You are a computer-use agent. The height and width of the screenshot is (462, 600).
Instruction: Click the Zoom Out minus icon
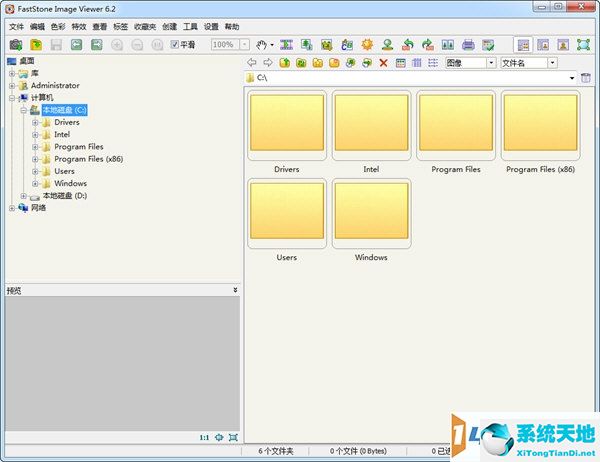137,45
